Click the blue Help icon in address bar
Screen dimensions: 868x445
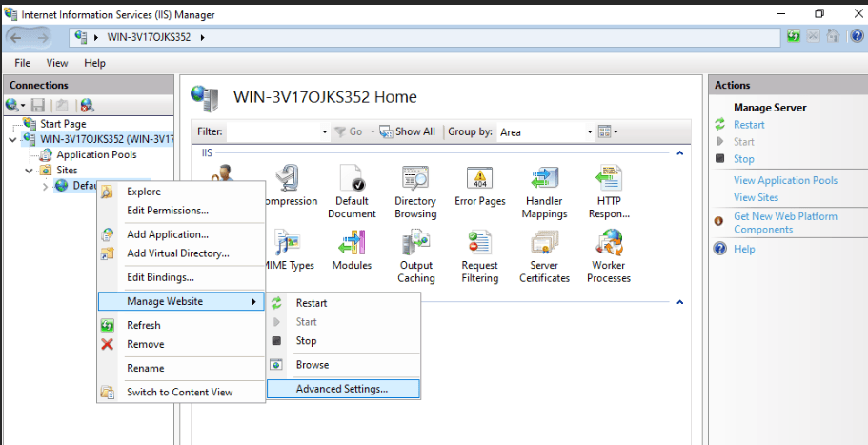point(857,36)
